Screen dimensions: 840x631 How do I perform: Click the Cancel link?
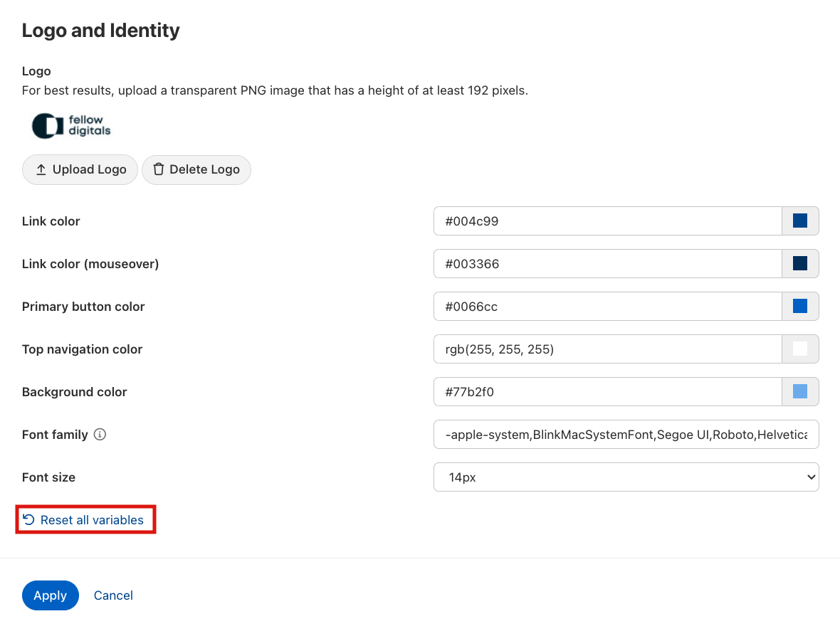click(113, 595)
